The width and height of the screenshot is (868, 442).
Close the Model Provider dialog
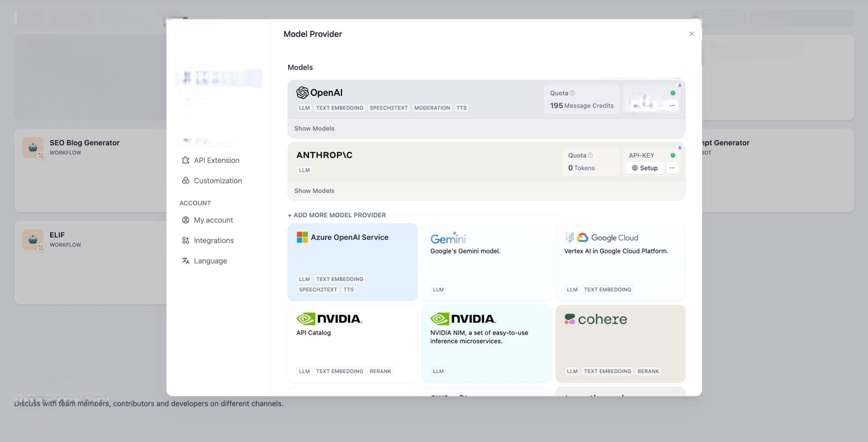point(691,34)
